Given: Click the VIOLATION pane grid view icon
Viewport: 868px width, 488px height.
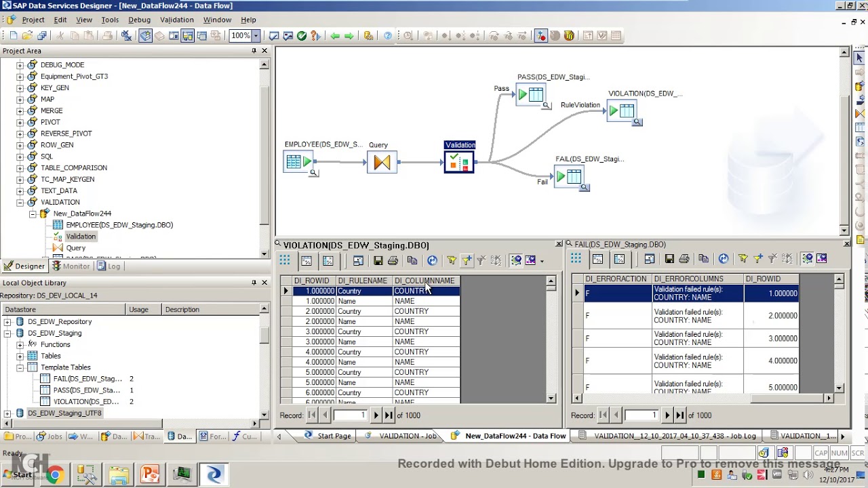Looking at the screenshot, I should tap(285, 260).
